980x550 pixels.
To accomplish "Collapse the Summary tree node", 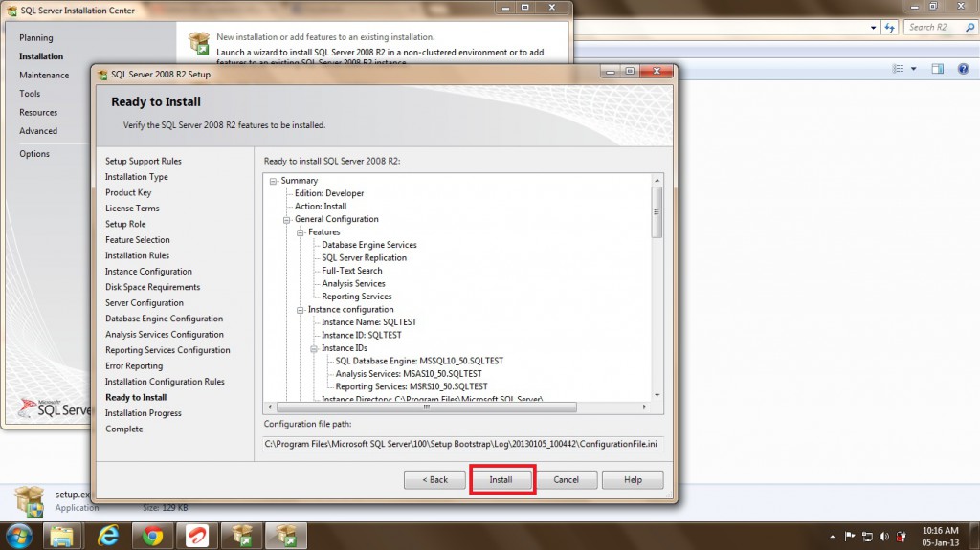I will pos(273,181).
